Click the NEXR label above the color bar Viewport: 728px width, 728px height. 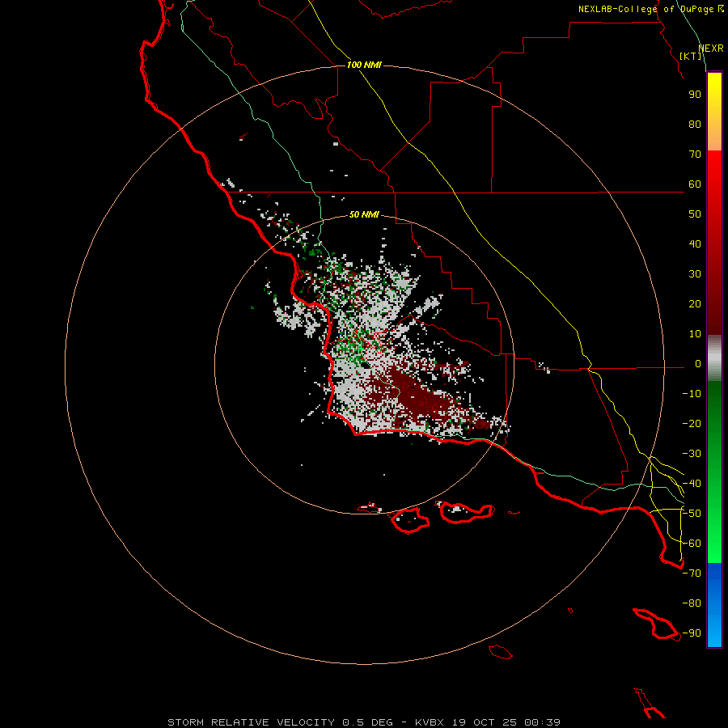coord(711,49)
